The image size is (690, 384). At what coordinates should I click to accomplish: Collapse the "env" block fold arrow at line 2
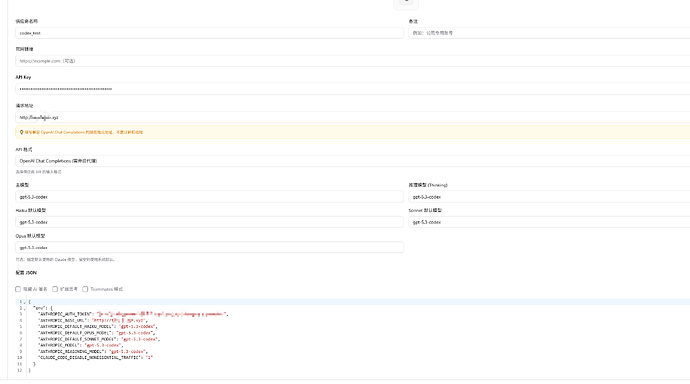point(25,308)
